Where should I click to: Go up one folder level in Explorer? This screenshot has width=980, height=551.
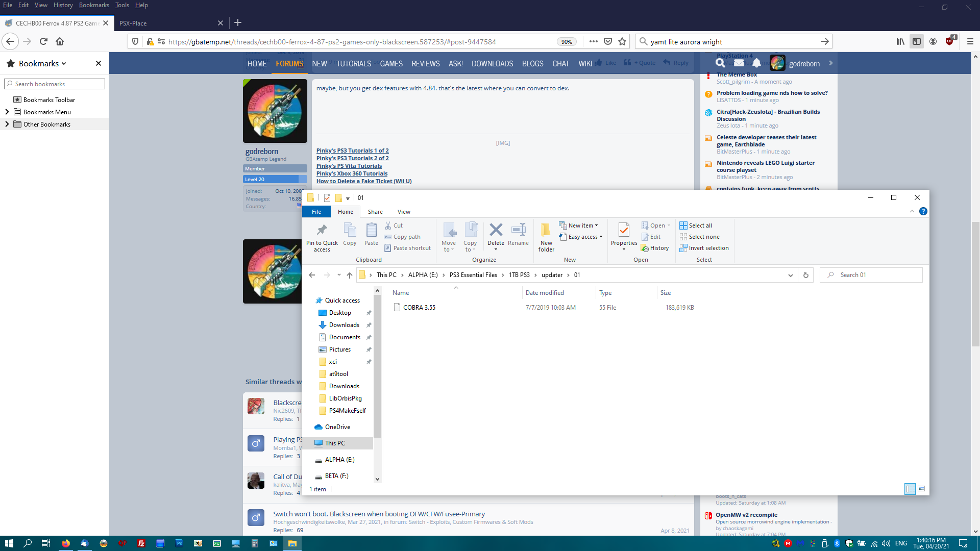pyautogui.click(x=350, y=275)
